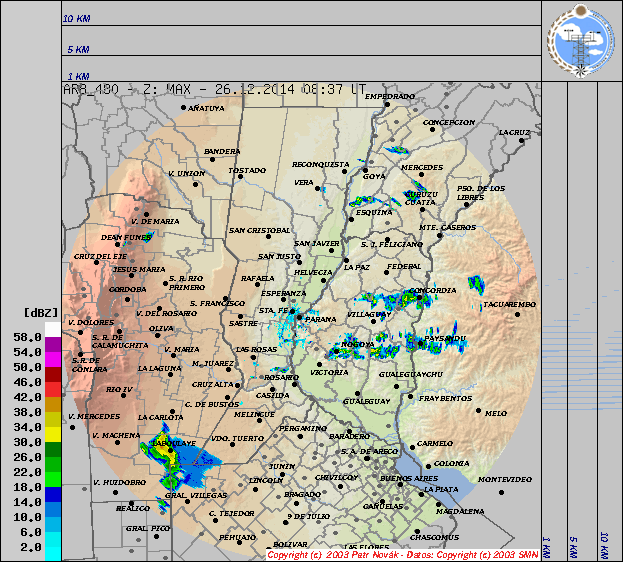Select the magenta 50–54 dBZ legend color
Image resolution: width=623 pixels, height=562 pixels.
tap(52, 360)
